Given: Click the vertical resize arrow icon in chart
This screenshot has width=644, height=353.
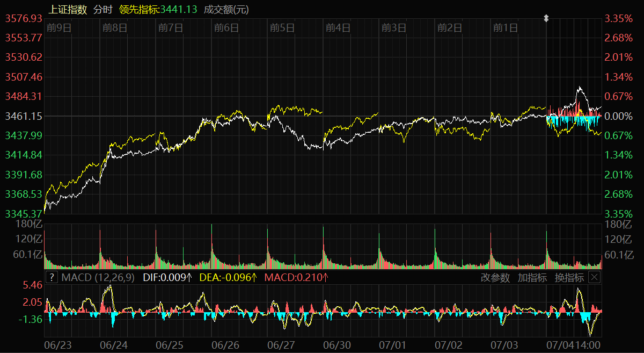Looking at the screenshot, I should click(x=546, y=19).
